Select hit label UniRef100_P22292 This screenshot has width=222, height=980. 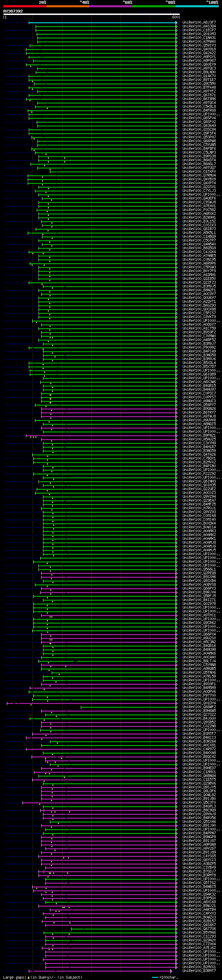click(199, 473)
